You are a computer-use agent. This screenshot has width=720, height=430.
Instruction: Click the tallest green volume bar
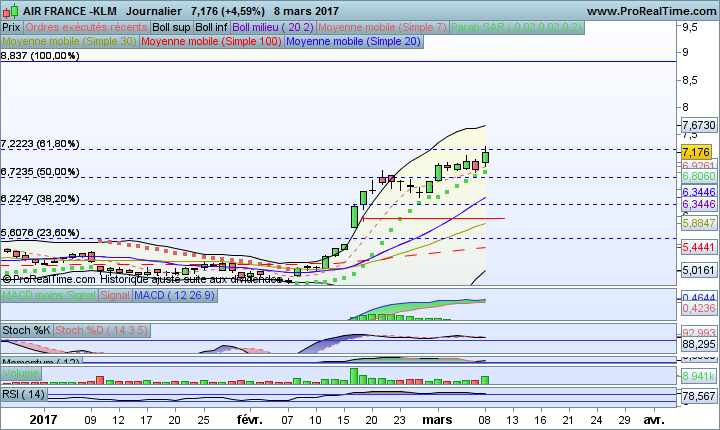[x=354, y=376]
